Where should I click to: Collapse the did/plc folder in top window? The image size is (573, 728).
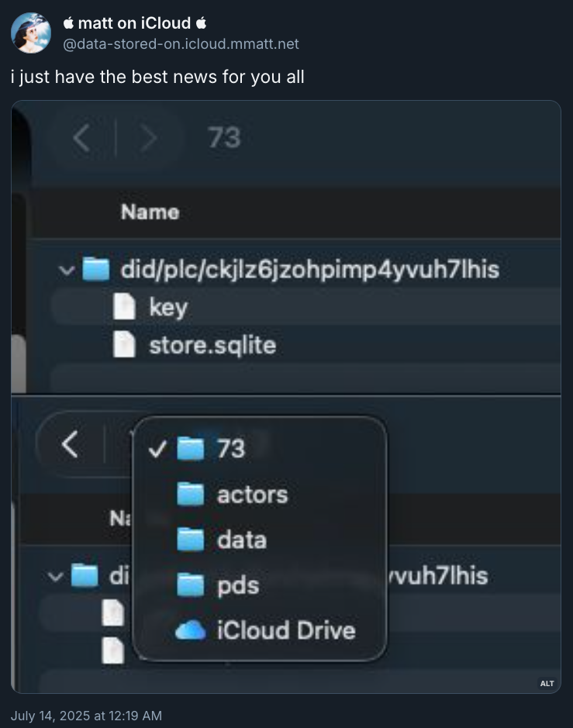point(65,270)
